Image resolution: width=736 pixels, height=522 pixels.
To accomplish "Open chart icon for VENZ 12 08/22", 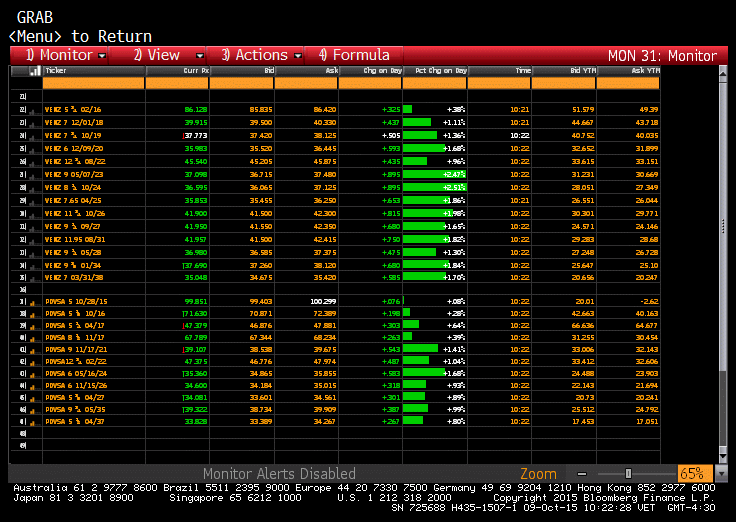I will [33, 163].
